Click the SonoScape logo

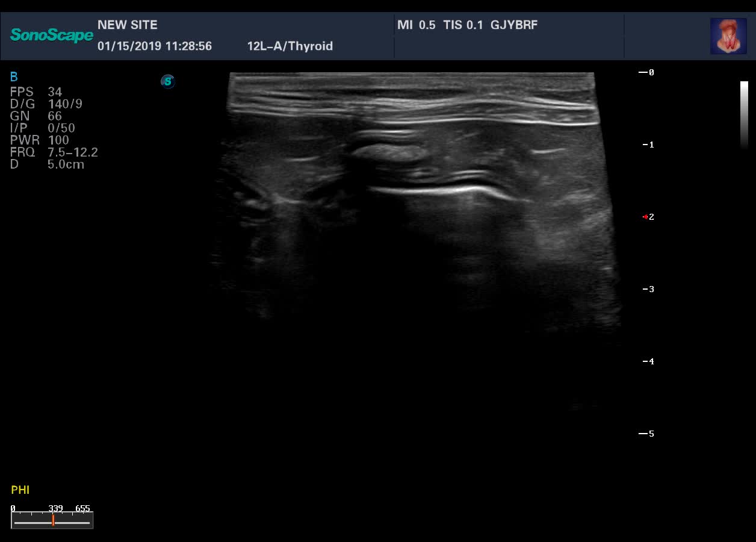pyautogui.click(x=52, y=35)
